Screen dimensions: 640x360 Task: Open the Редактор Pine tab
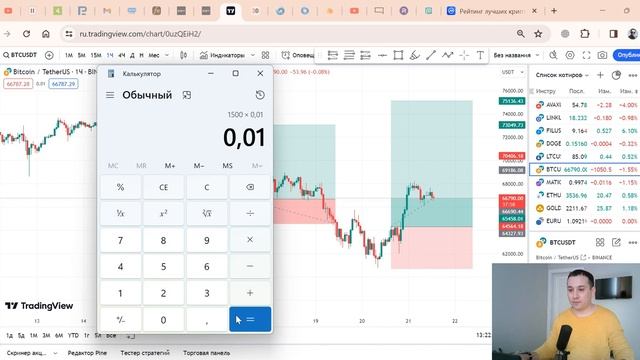pos(87,353)
